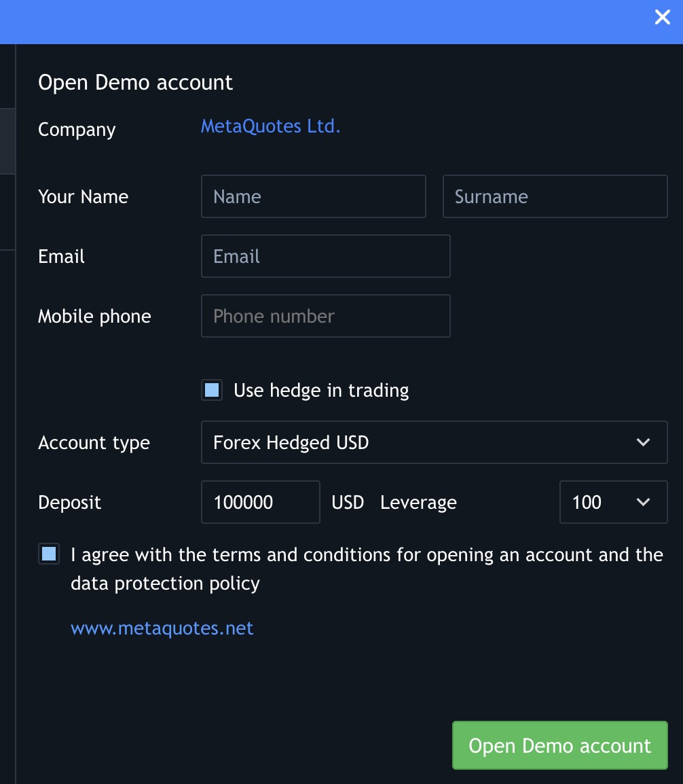The height and width of the screenshot is (784, 683).
Task: Edit the Deposit amount field
Action: [260, 502]
